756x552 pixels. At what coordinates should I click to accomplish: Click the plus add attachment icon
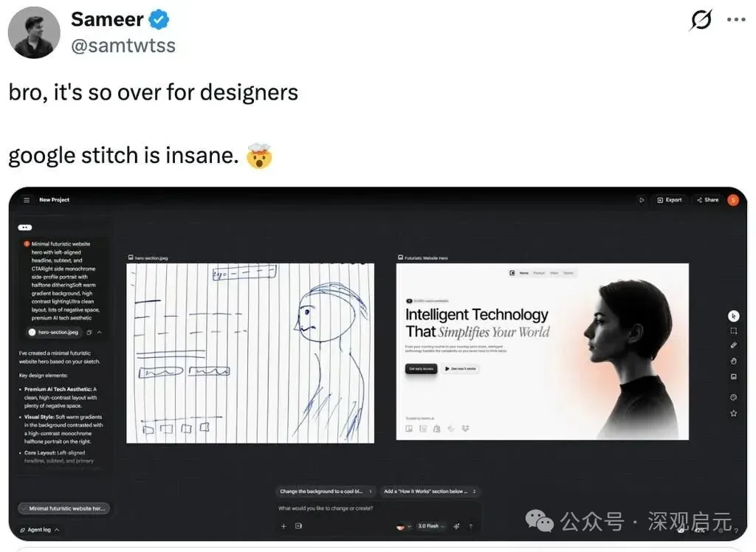[x=283, y=526]
